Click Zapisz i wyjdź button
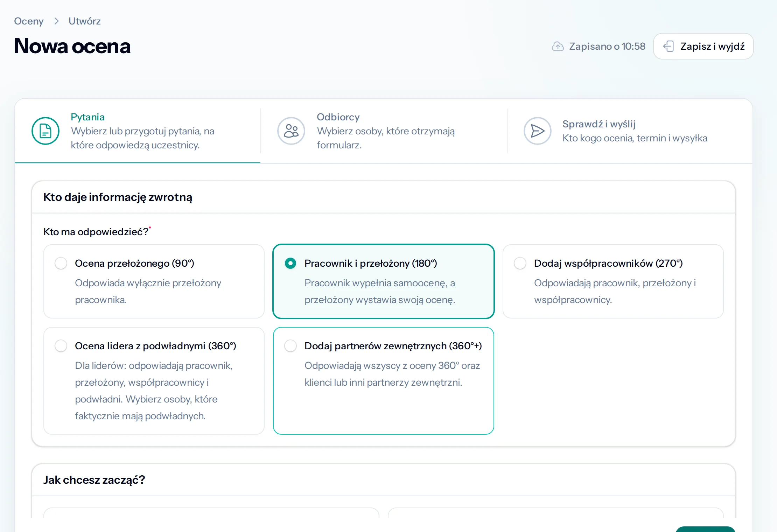 703,46
